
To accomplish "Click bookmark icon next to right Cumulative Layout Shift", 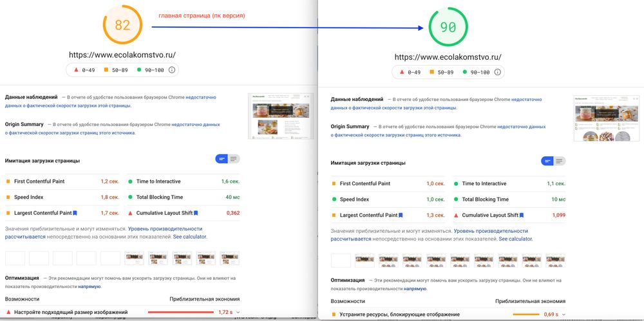I will click(x=522, y=215).
